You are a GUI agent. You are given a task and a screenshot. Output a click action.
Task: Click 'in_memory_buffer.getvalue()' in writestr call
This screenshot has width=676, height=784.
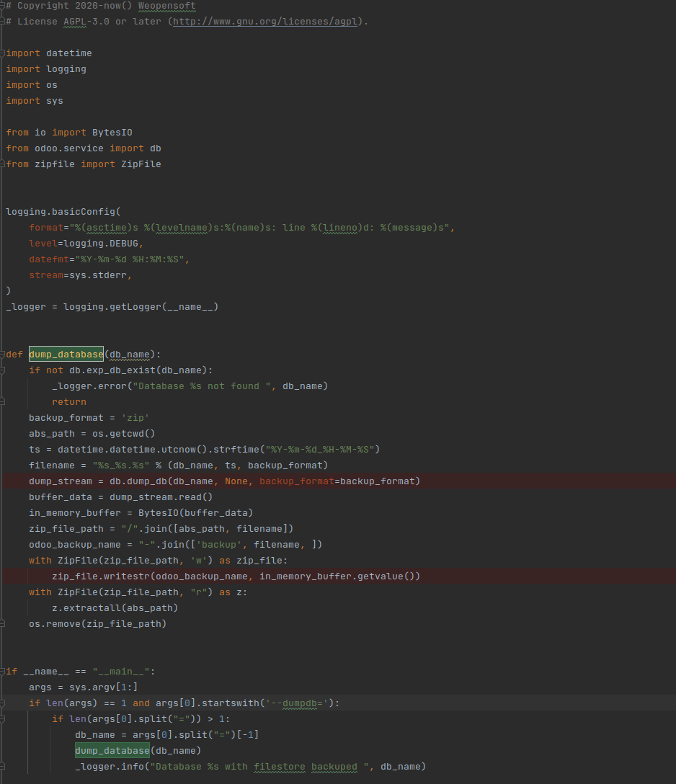337,576
